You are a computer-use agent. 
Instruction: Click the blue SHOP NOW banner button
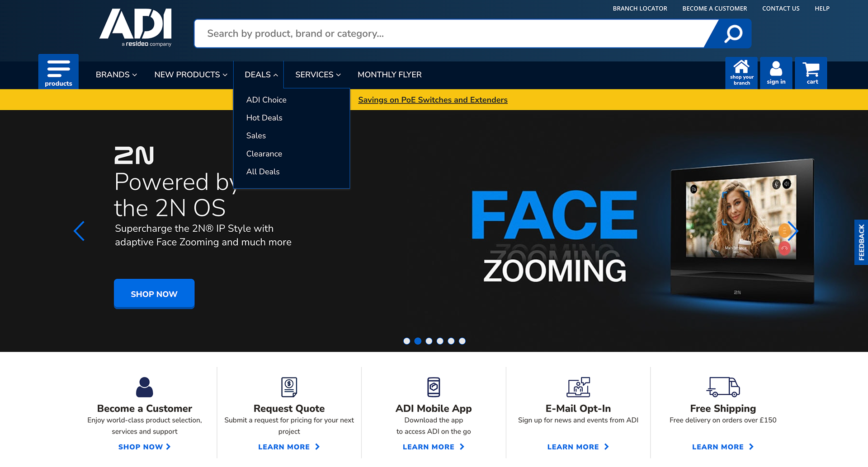[154, 294]
